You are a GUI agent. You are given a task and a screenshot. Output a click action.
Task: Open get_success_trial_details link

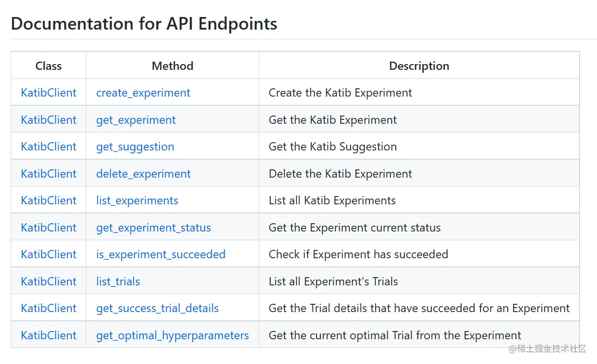click(x=157, y=308)
